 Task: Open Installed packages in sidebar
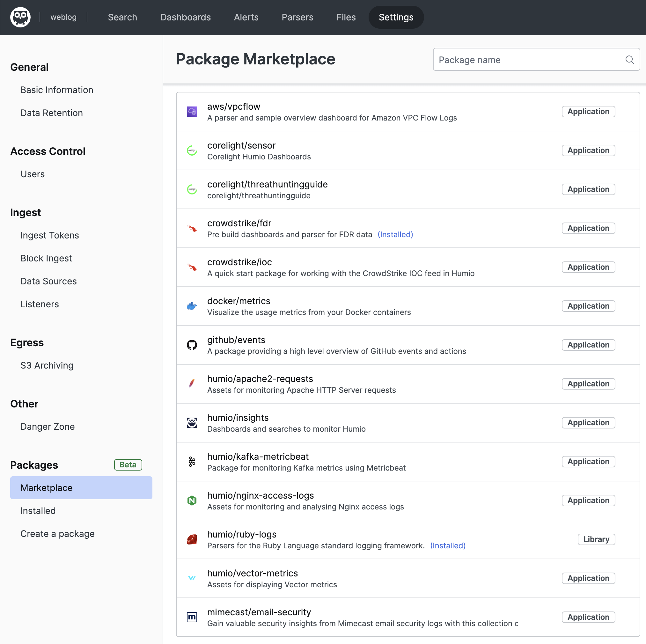pyautogui.click(x=38, y=511)
